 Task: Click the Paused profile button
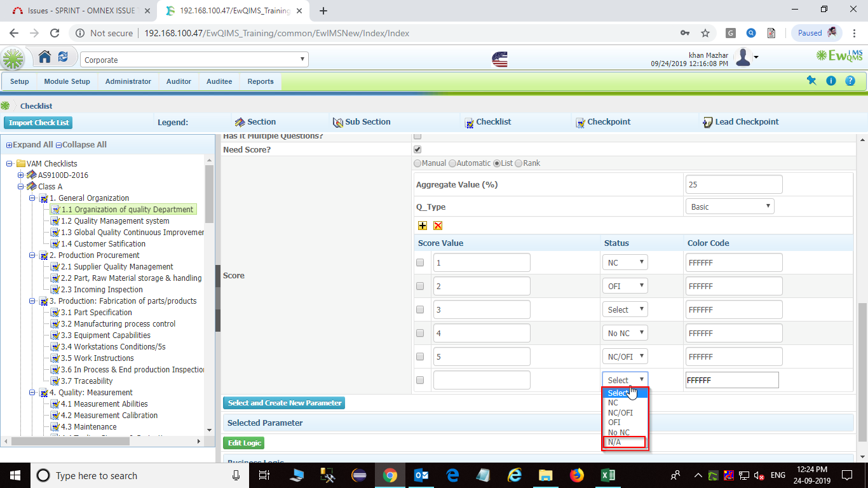pyautogui.click(x=817, y=33)
